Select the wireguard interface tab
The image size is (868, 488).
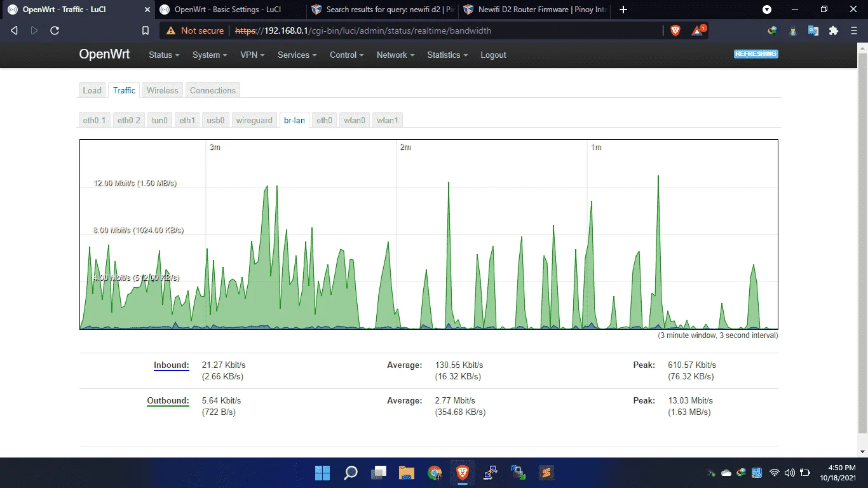click(254, 120)
